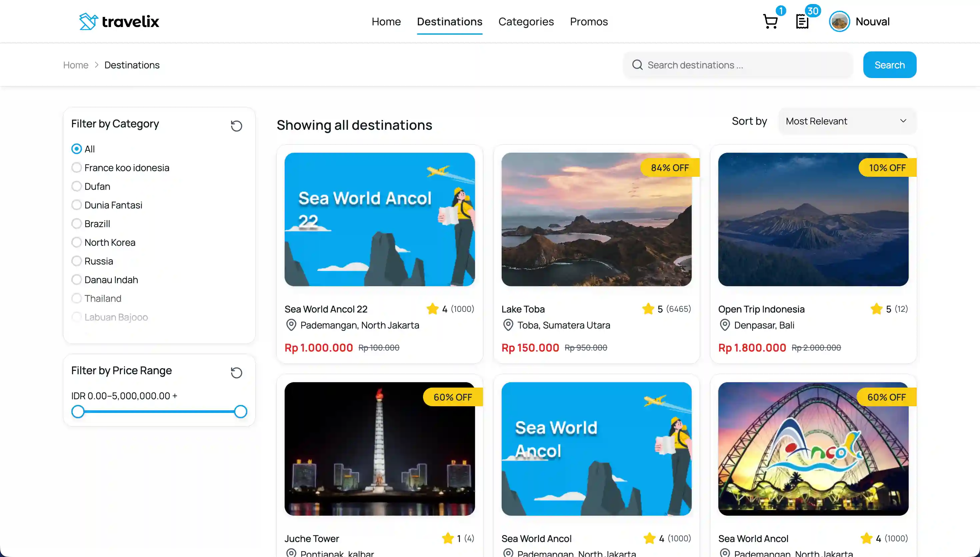
Task: Open Promos nav item
Action: click(589, 22)
